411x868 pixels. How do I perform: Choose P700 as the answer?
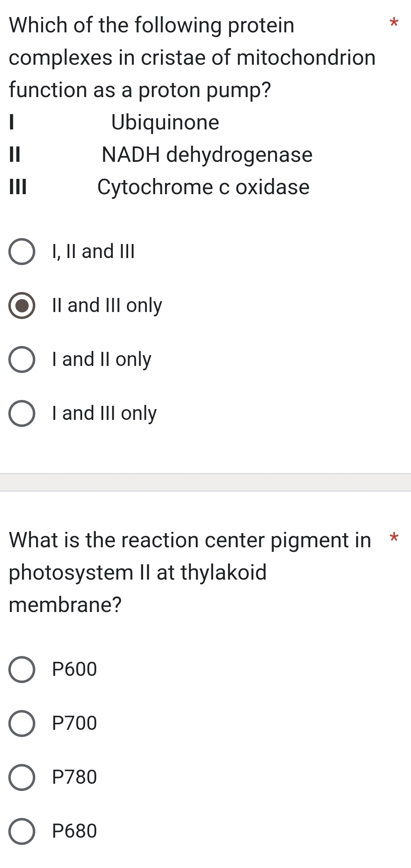(22, 723)
